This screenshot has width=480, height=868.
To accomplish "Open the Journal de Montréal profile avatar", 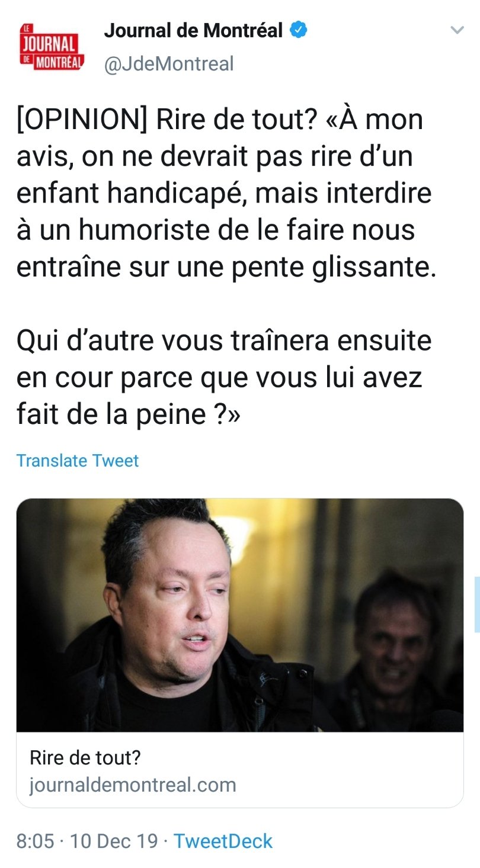I will [52, 47].
